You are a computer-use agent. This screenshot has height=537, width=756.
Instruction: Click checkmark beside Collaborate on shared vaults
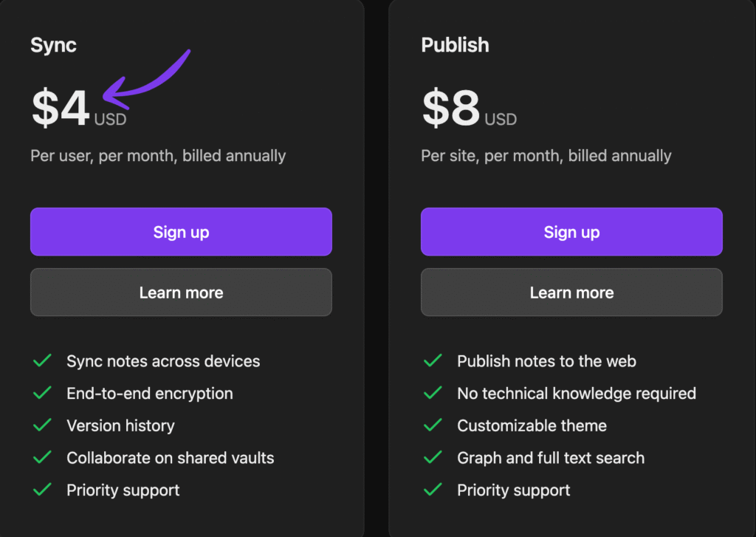pyautogui.click(x=42, y=458)
